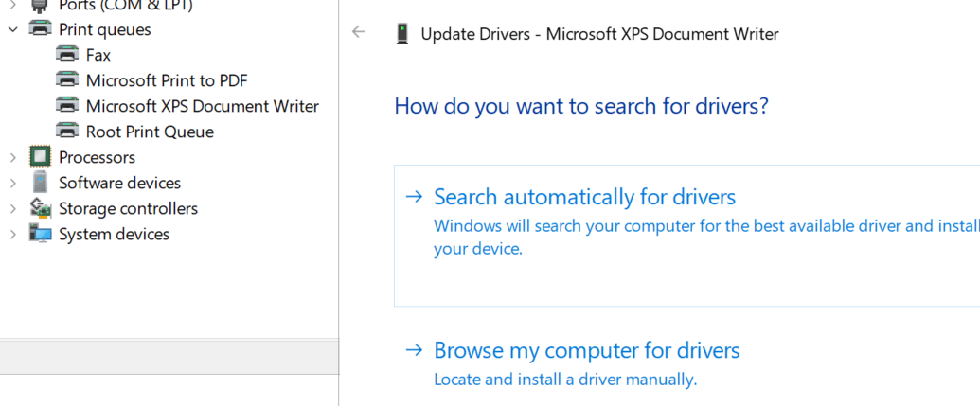Click the System devices icon

[x=40, y=234]
